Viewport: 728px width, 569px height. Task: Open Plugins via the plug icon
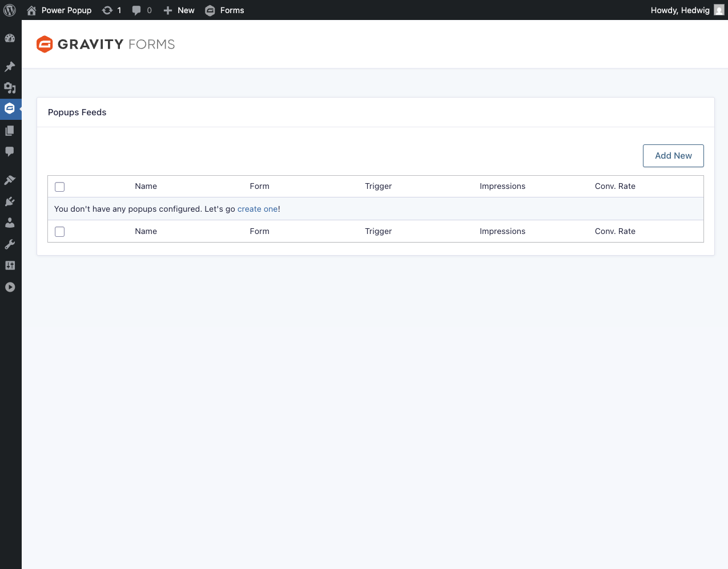pos(10,201)
